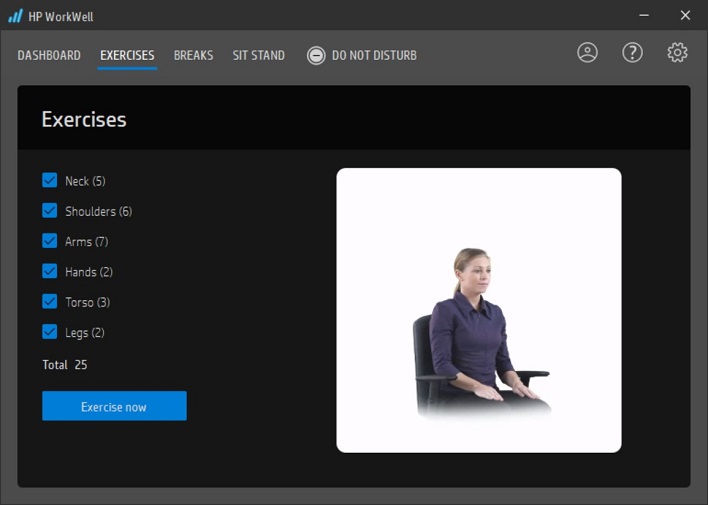Screen dimensions: 708x505
Task: Click the Torso (3) label text
Action: point(88,302)
